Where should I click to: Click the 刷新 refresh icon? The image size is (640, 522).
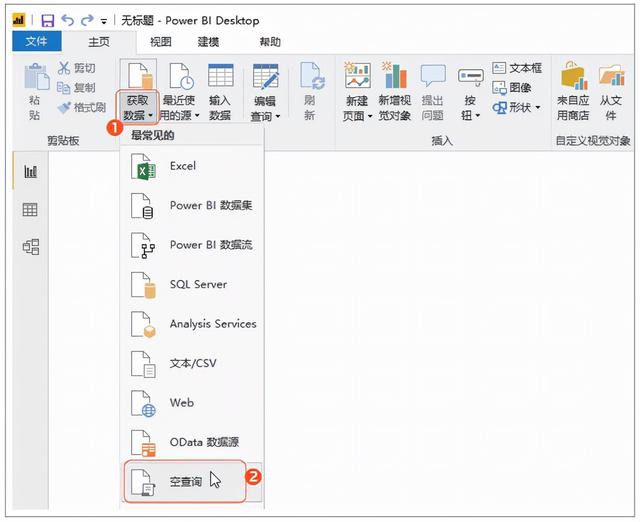pyautogui.click(x=312, y=76)
